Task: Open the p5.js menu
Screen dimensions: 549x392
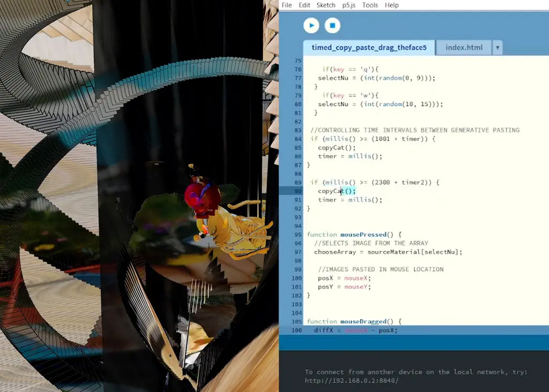Action: [x=349, y=5]
